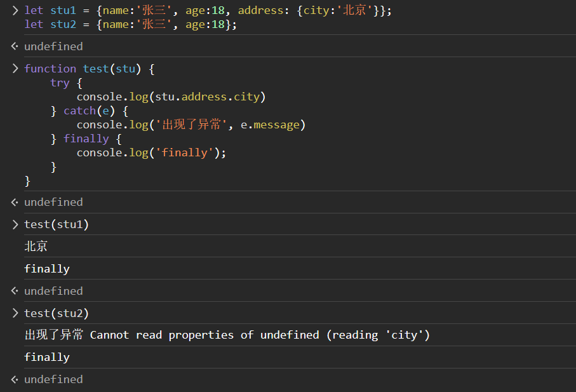Click the finally output under 北京

pyautogui.click(x=47, y=269)
